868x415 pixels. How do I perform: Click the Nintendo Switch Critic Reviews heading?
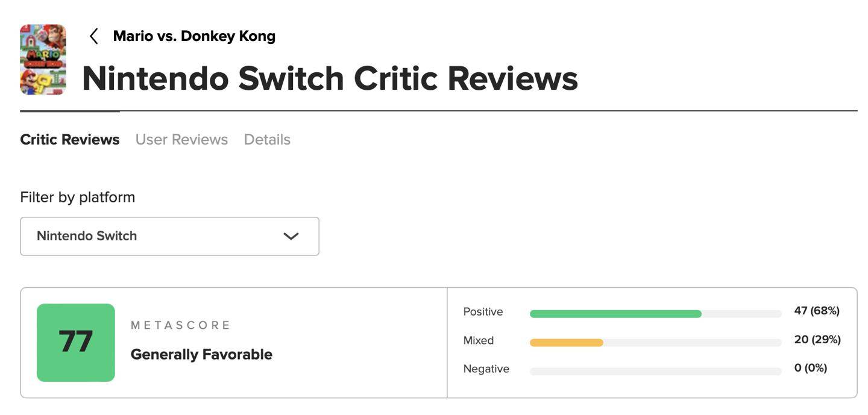tap(330, 79)
